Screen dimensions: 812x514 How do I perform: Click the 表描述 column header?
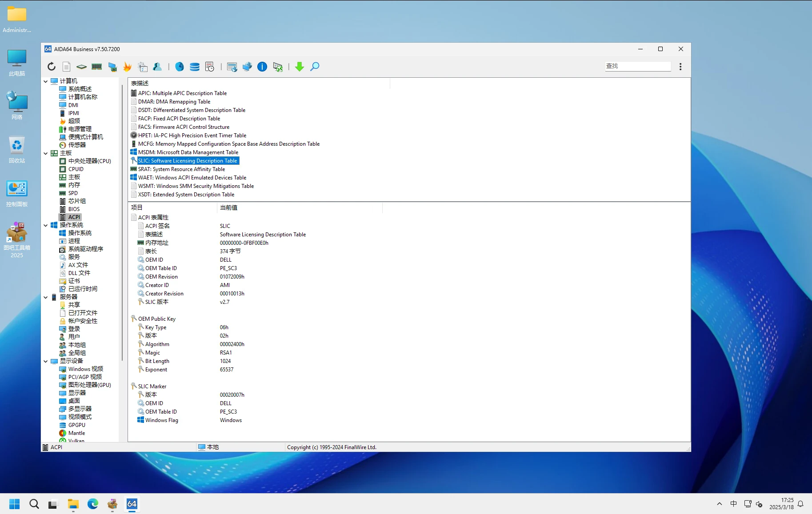click(x=259, y=83)
